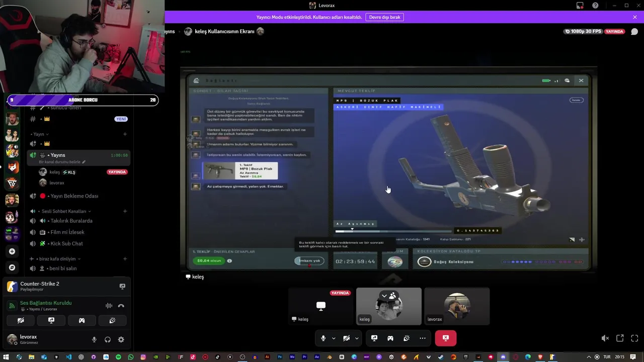Screen dimensions: 644x362
Task: Click the red stop watching stream button
Action: pyautogui.click(x=446, y=338)
